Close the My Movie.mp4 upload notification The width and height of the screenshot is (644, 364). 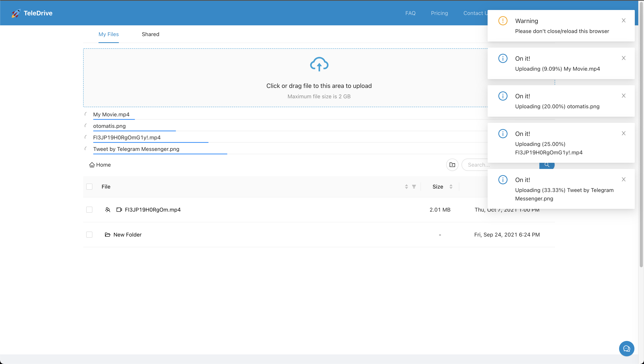pyautogui.click(x=623, y=58)
